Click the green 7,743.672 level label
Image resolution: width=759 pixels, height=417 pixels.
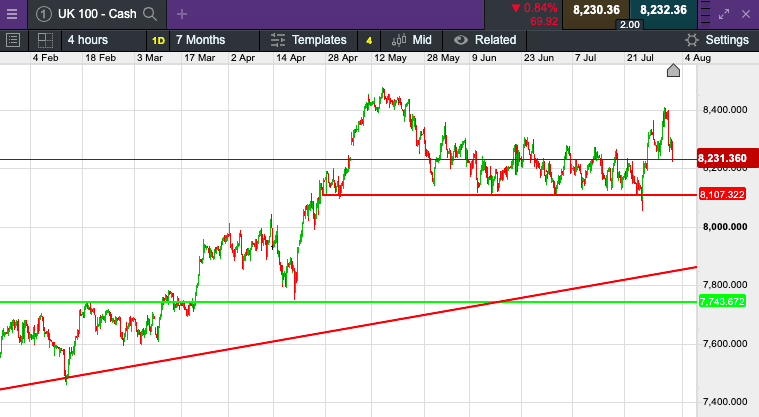(723, 302)
